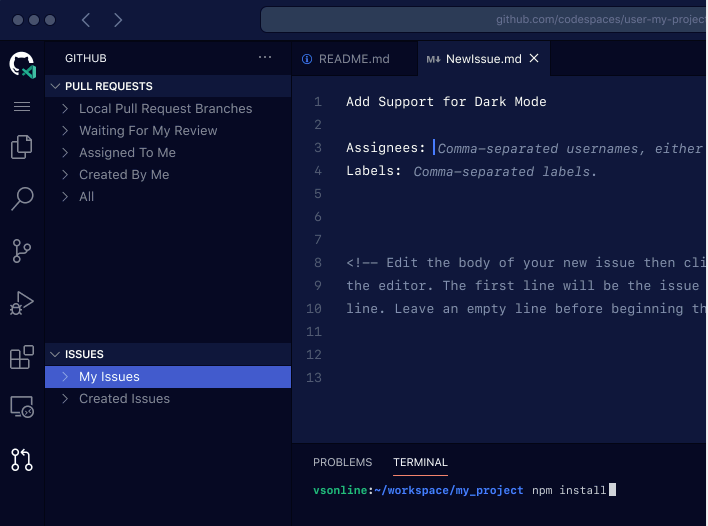Open the Remote Explorer monitor icon
This screenshot has height=526, width=708.
(22, 407)
